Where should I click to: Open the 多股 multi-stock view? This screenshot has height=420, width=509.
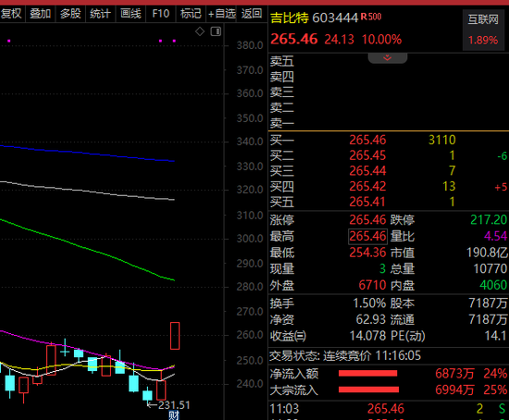coord(70,14)
